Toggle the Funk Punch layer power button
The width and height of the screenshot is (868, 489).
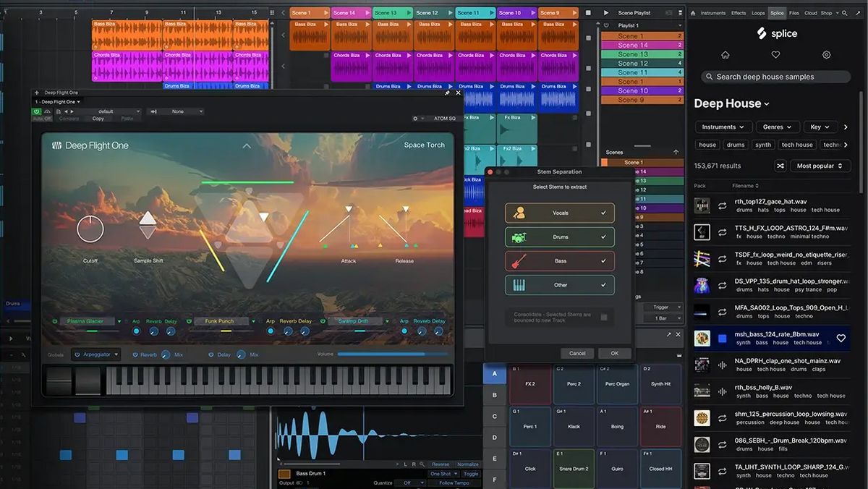(x=189, y=321)
